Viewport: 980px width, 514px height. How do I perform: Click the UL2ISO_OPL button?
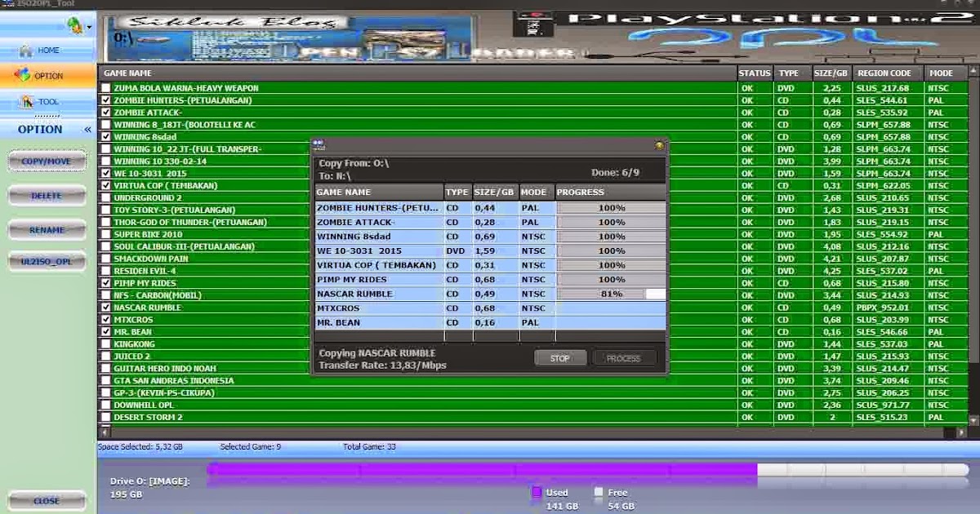coord(47,262)
